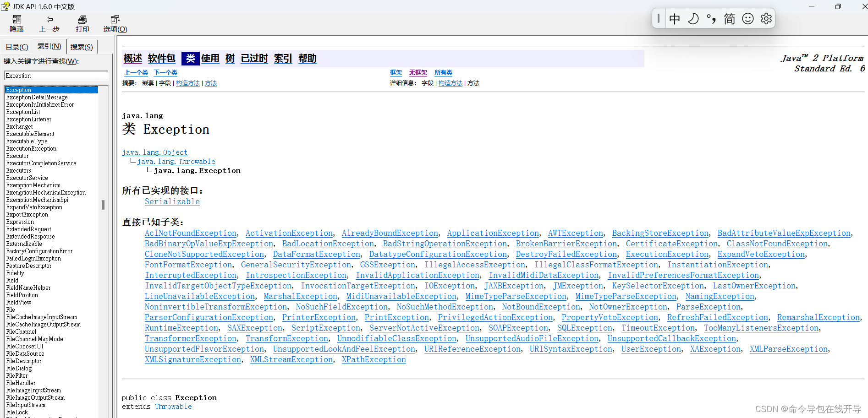The width and height of the screenshot is (868, 418).
Task: Open the 树 tree navigation item
Action: 230,59
